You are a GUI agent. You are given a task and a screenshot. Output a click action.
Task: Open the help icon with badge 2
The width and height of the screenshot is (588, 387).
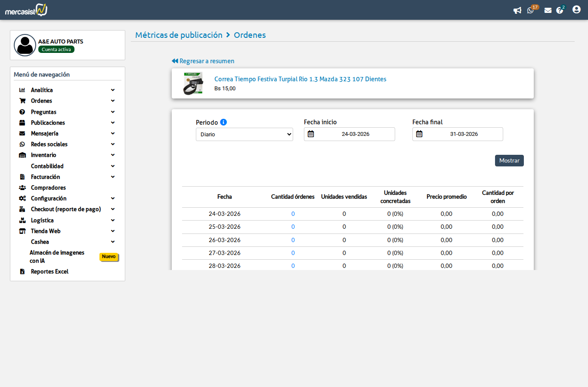(560, 10)
